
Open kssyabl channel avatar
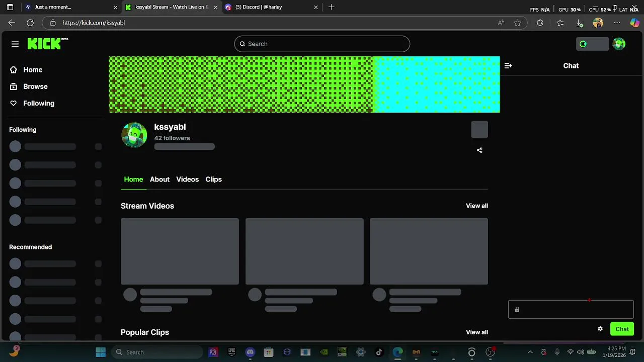click(134, 135)
